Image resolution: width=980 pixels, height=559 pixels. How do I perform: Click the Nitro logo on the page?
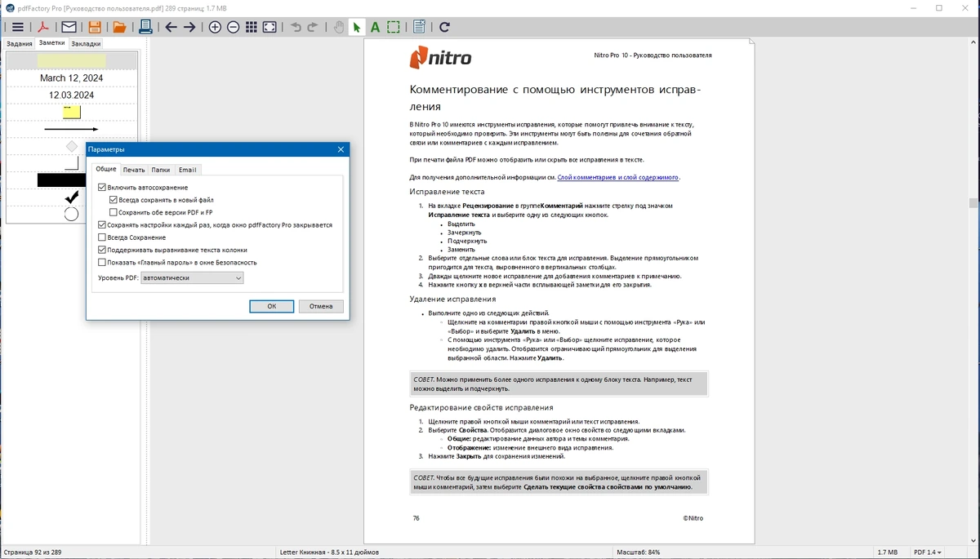[440, 59]
